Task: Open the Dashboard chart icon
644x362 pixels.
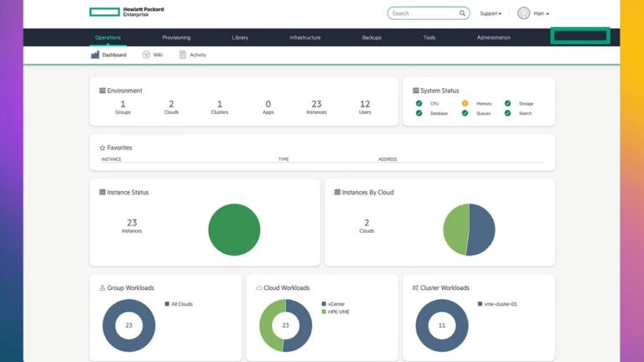Action: click(x=95, y=54)
